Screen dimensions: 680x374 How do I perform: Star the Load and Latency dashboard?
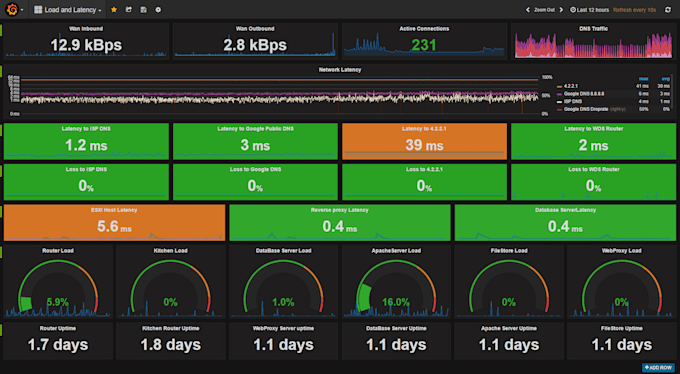[x=114, y=10]
